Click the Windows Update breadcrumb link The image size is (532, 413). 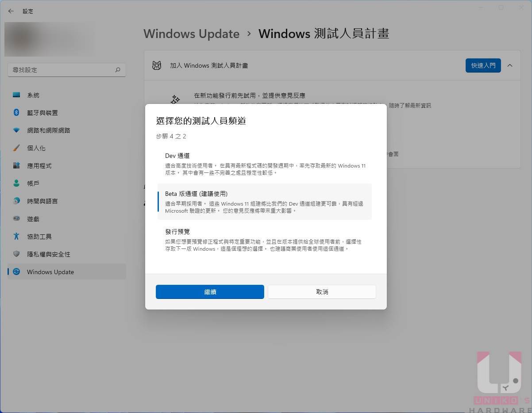[191, 34]
